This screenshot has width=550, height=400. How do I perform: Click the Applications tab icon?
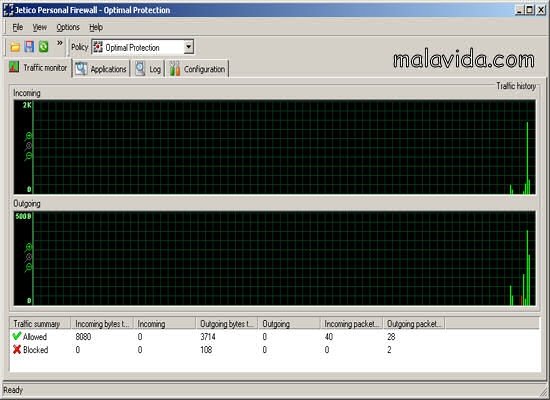click(81, 68)
